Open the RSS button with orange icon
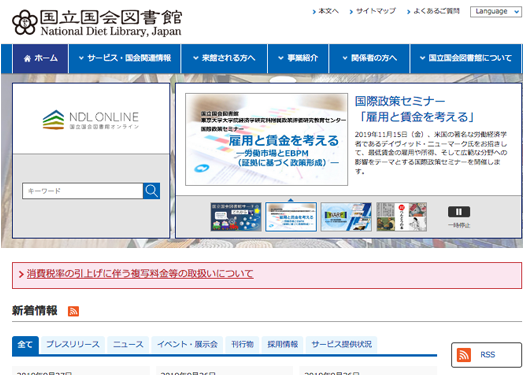Screen dimensions: 523x375 tap(486, 355)
